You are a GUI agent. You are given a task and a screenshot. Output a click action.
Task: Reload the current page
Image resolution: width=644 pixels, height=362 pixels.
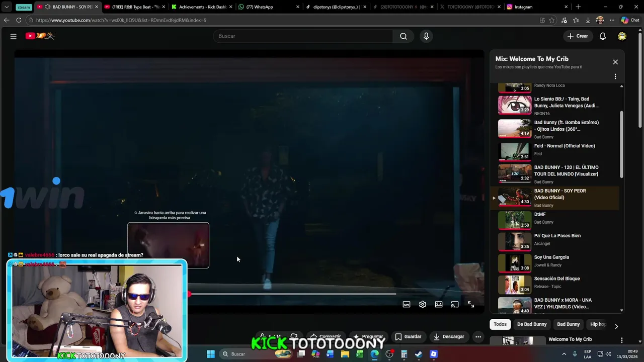click(19, 20)
